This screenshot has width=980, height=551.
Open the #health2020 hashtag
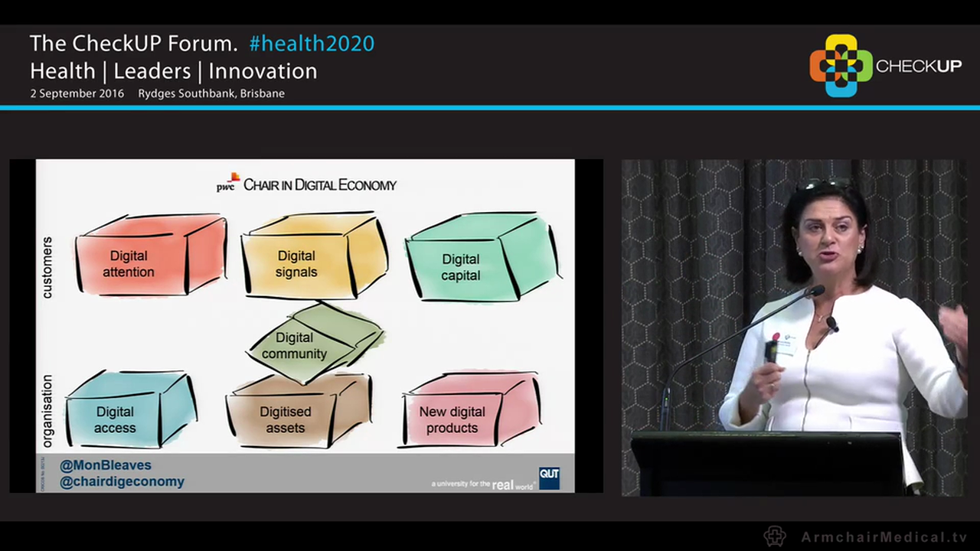coord(312,44)
